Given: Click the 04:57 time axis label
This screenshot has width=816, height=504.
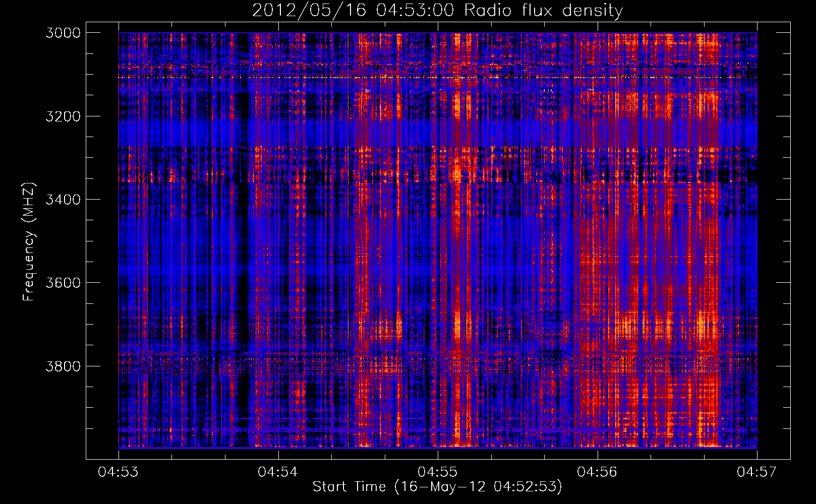Looking at the screenshot, I should [757, 472].
